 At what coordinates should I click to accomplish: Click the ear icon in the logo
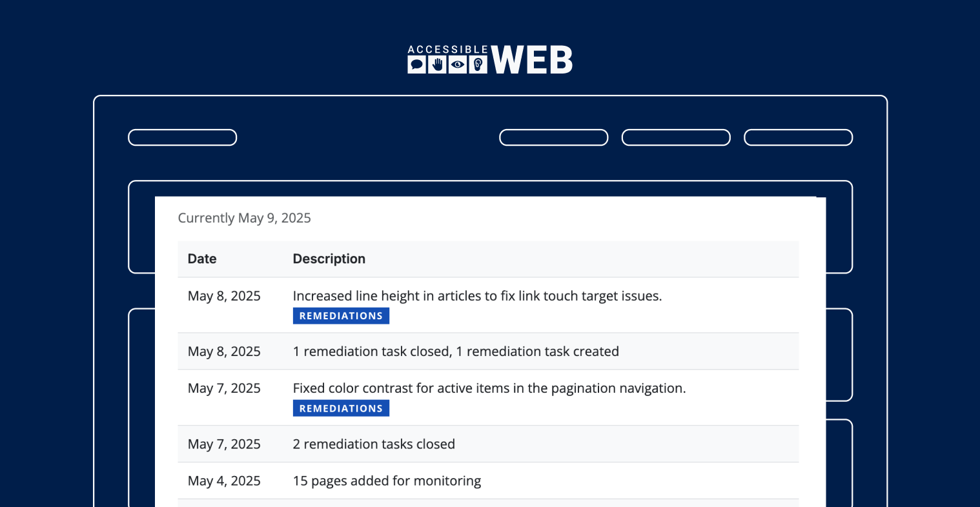pyautogui.click(x=478, y=65)
